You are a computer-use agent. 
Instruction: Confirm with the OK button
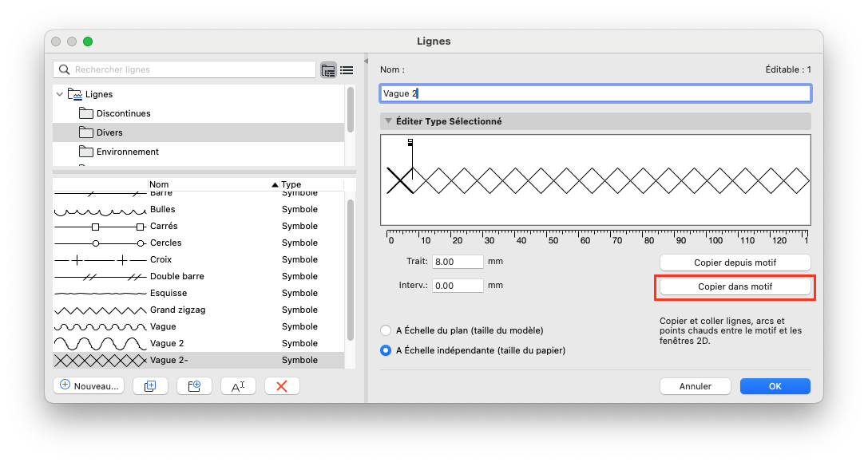pyautogui.click(x=775, y=386)
